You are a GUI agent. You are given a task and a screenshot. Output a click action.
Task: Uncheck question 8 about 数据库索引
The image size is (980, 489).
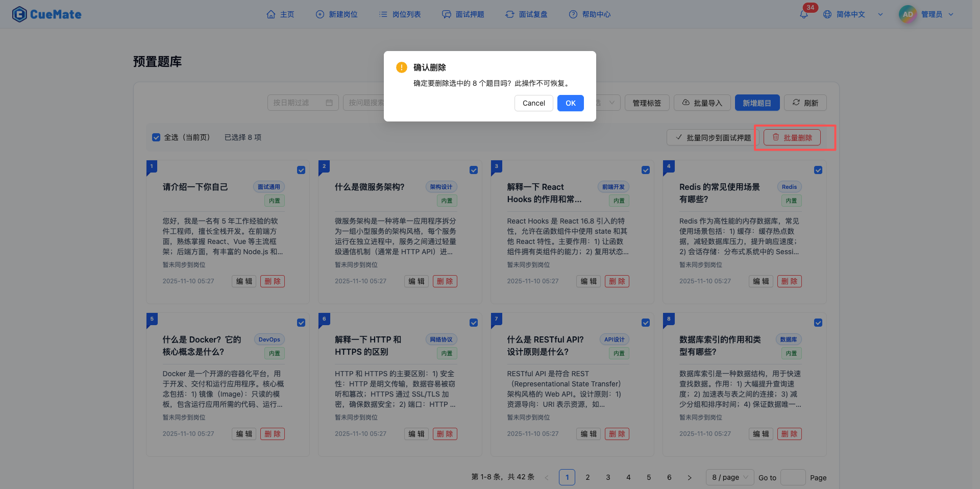point(818,323)
